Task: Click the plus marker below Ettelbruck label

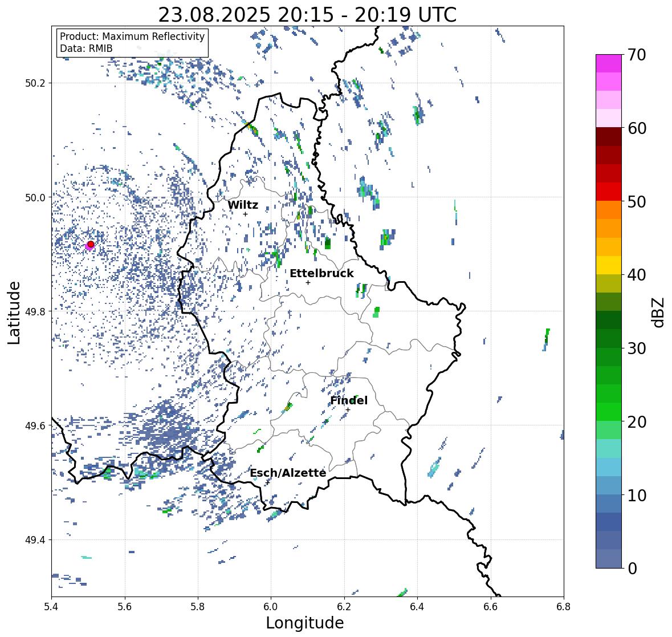Action: pyautogui.click(x=308, y=282)
